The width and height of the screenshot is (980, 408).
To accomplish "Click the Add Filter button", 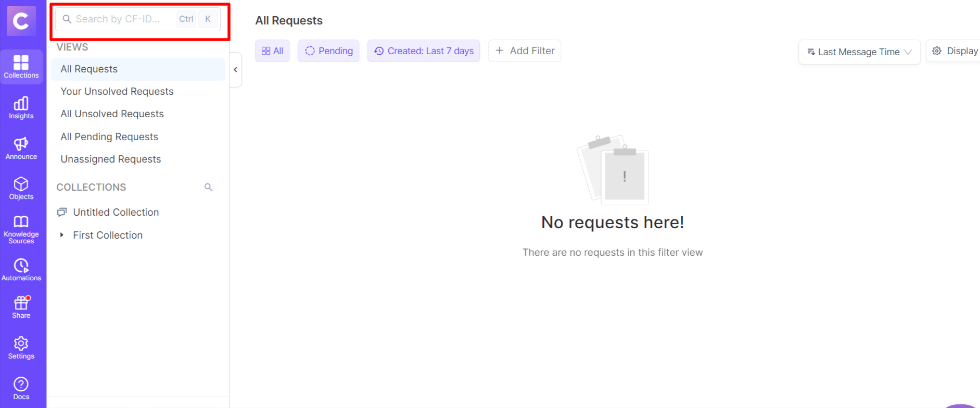I will (x=525, y=51).
